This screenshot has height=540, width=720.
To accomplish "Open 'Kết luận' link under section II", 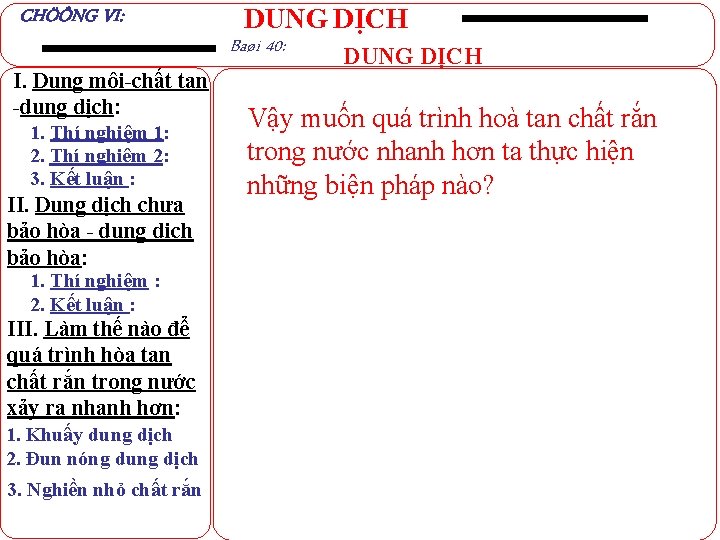I will [89, 304].
